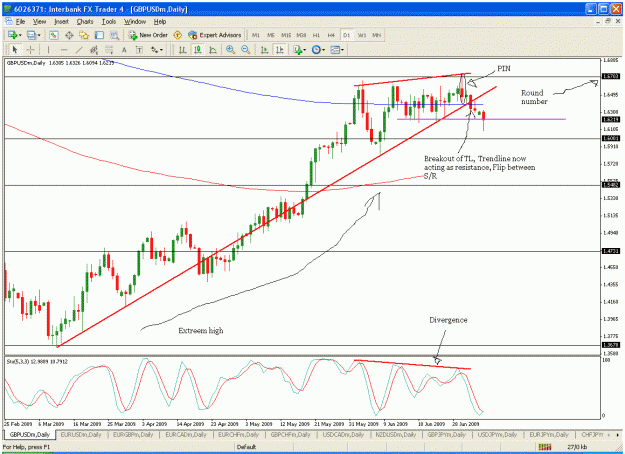
Task: Click the New Order button
Action: pos(148,35)
